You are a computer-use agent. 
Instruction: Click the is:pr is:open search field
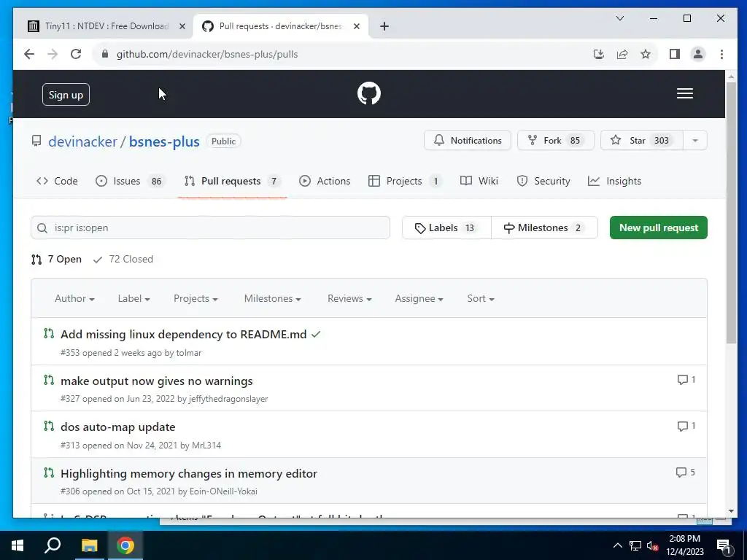(210, 227)
